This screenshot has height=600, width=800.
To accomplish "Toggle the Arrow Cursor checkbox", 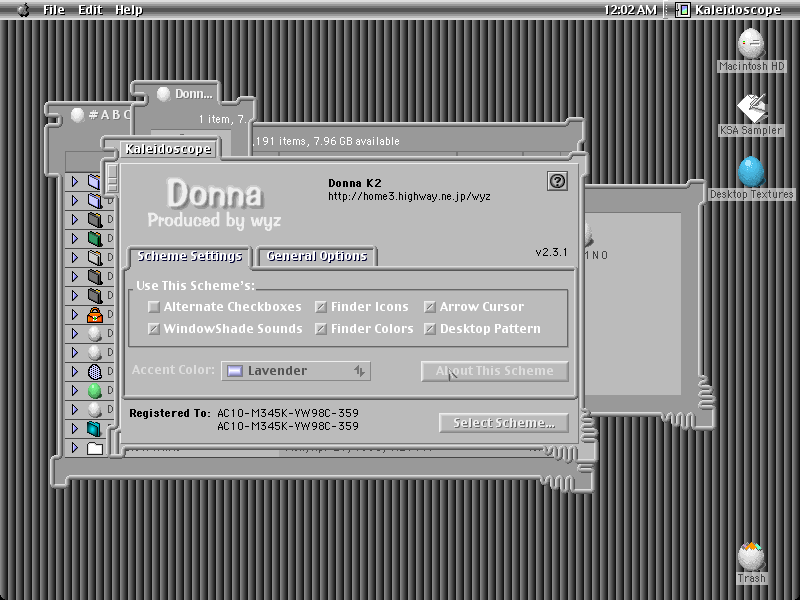I will click(430, 307).
